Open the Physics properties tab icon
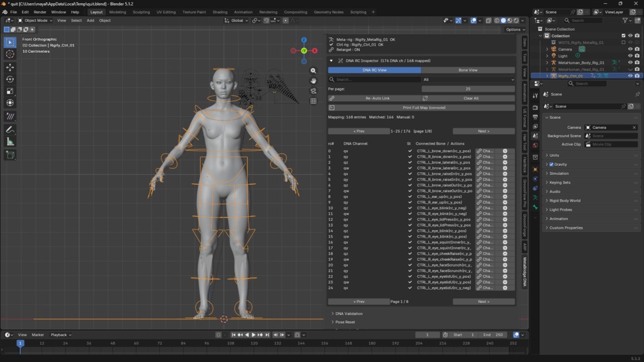This screenshot has width=644, height=362. pyautogui.click(x=535, y=179)
